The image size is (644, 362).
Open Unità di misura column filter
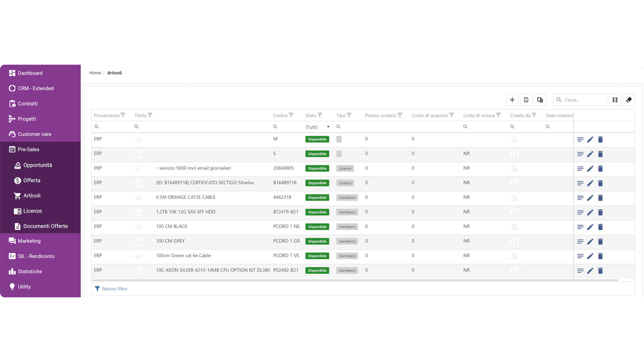click(x=498, y=115)
